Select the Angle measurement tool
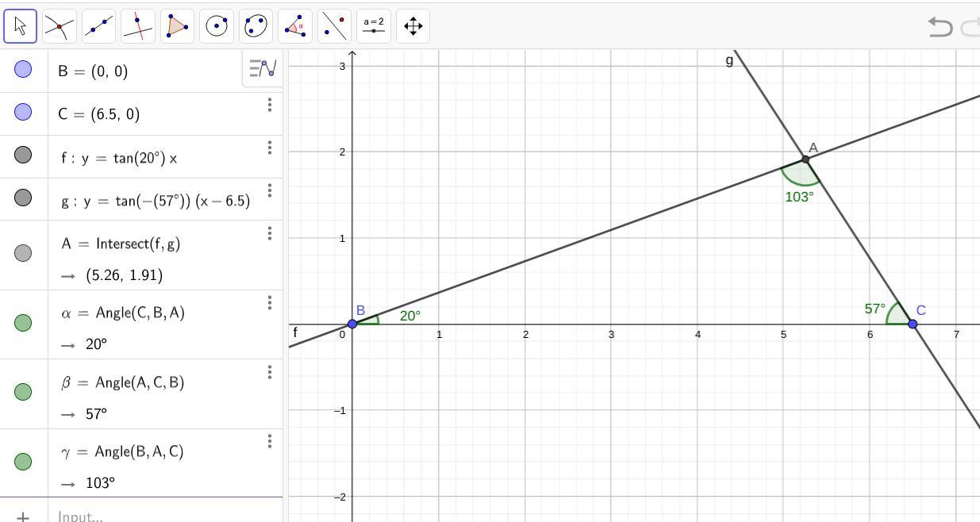 tap(295, 26)
